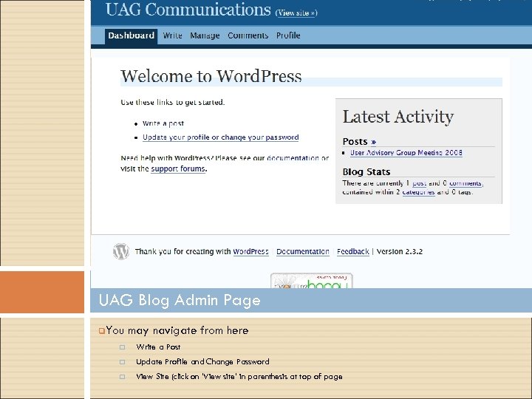Click the 'post' link in Blog Stats

[x=419, y=183]
